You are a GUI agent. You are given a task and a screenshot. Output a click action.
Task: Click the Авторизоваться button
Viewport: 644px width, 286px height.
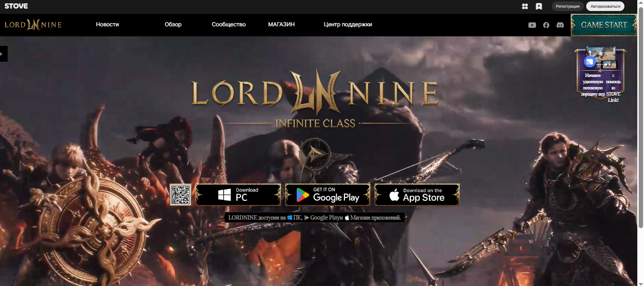click(x=605, y=6)
